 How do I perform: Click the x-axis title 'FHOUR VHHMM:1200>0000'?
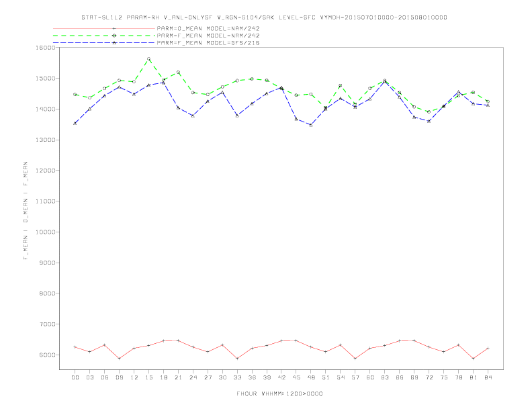tap(279, 394)
